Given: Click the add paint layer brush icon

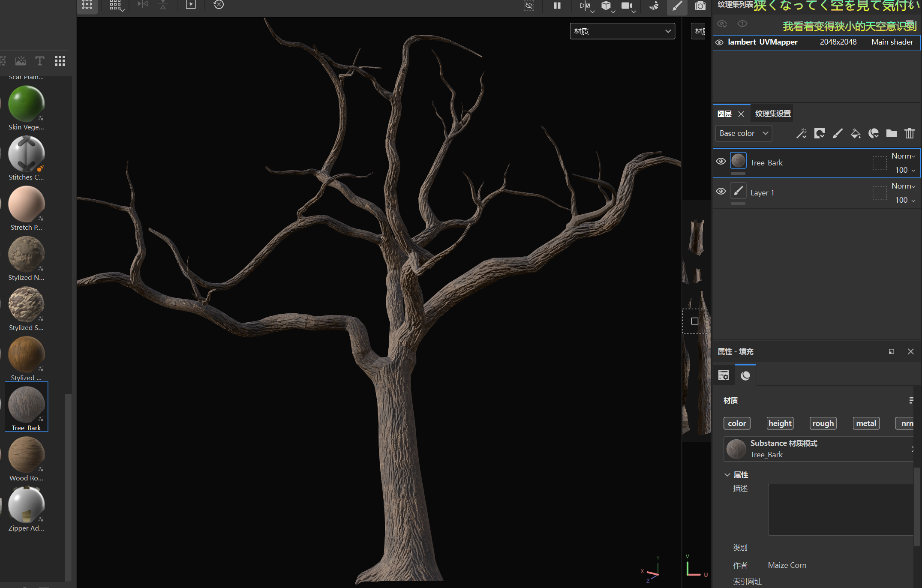Looking at the screenshot, I should 837,134.
